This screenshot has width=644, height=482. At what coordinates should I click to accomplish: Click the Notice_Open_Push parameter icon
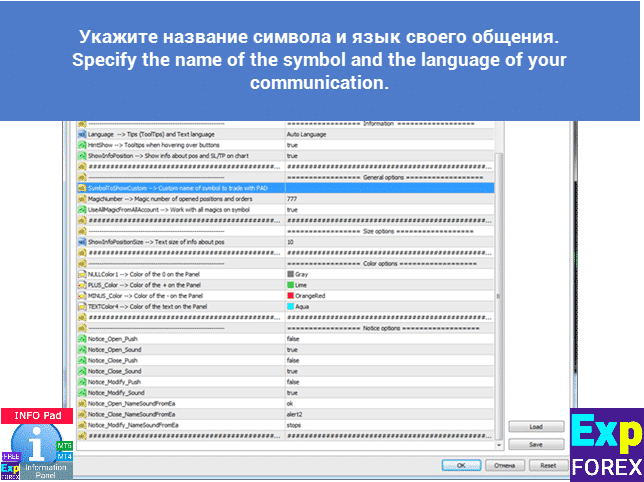point(81,339)
